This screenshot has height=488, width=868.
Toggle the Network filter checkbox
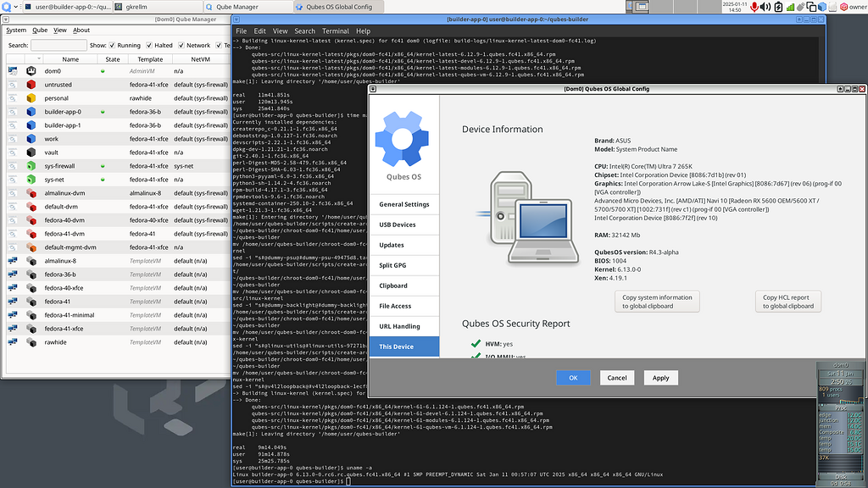[x=181, y=45]
